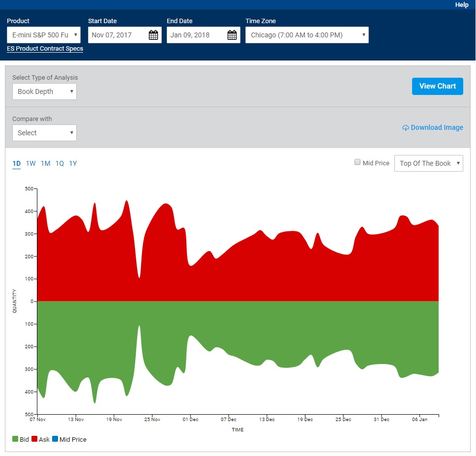This screenshot has width=476, height=456.
Task: Select the 1W time range
Action: click(31, 163)
